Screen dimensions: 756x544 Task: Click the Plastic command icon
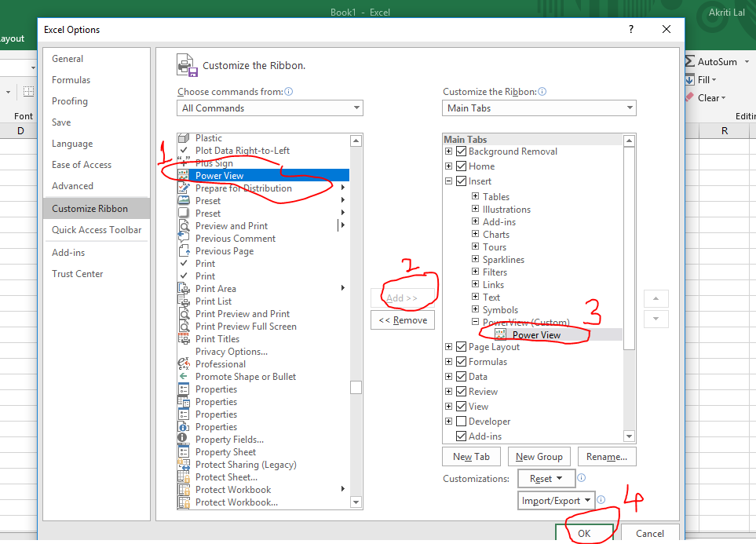[x=183, y=138]
